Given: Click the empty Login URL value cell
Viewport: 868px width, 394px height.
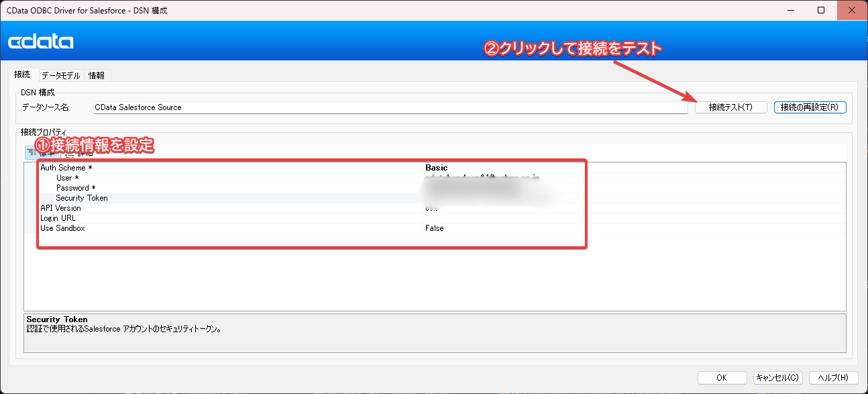Looking at the screenshot, I should point(634,218).
